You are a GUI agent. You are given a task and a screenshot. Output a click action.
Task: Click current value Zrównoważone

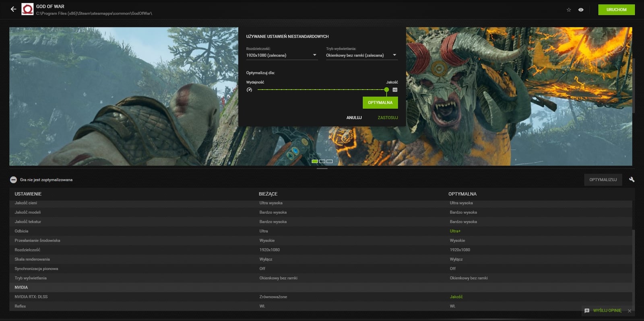tap(273, 297)
